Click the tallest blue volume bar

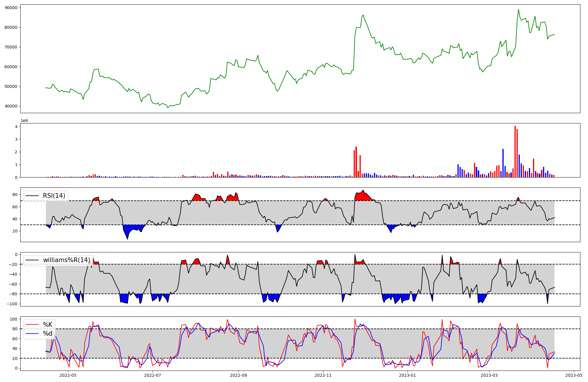click(x=503, y=163)
